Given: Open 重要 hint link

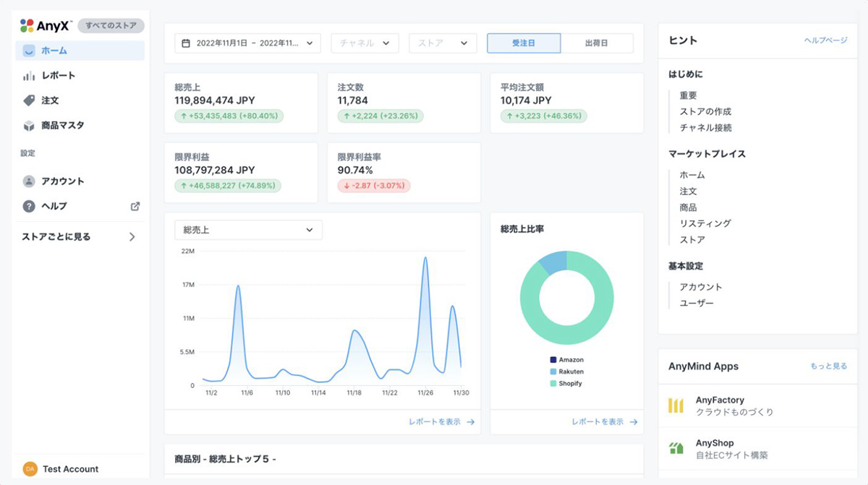Looking at the screenshot, I should 688,95.
